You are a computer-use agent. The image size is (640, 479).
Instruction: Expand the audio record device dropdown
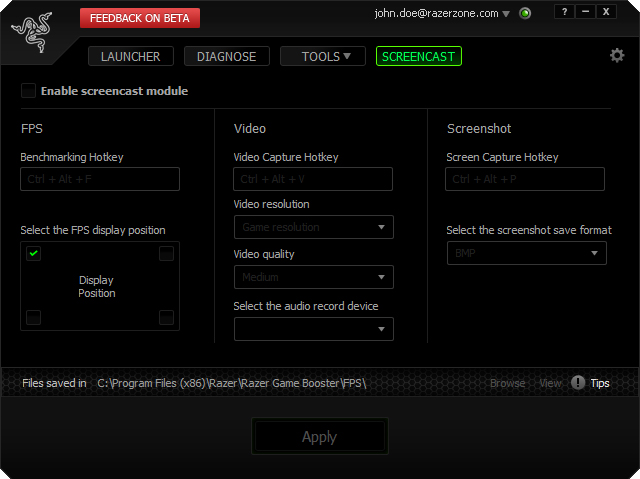(313, 329)
